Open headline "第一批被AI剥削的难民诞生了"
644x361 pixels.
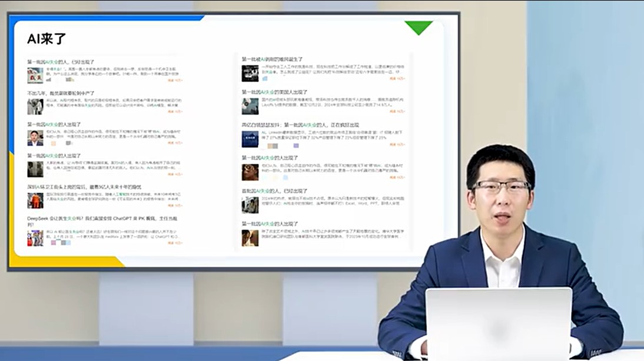(272, 59)
